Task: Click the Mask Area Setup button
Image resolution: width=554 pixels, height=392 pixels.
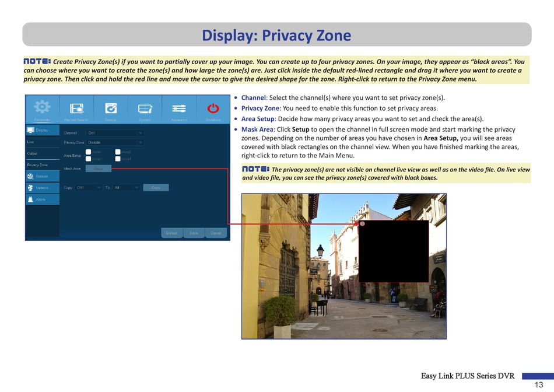Action: pos(99,169)
